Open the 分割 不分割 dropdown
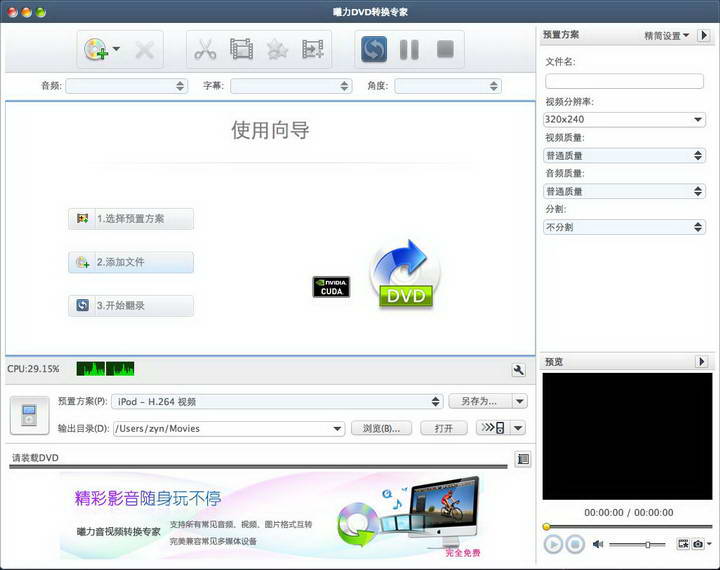 [x=624, y=227]
